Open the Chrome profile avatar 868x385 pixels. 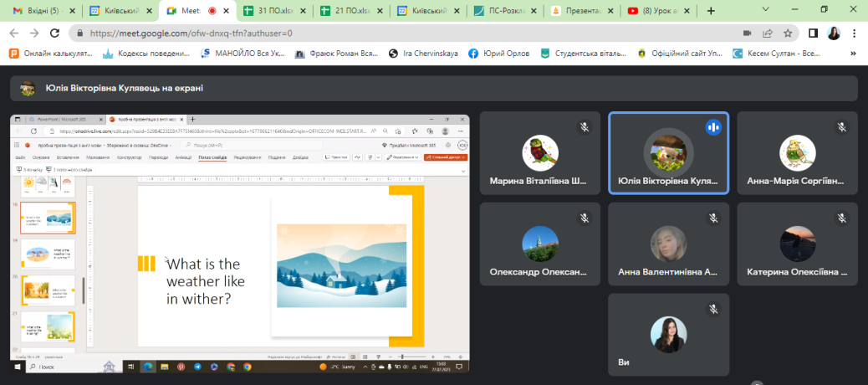834,33
